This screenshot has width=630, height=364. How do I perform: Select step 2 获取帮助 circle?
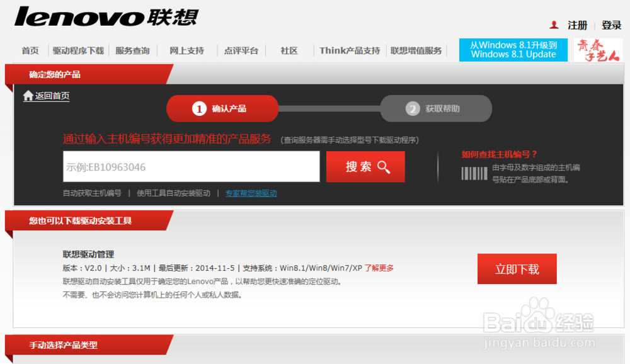(436, 108)
